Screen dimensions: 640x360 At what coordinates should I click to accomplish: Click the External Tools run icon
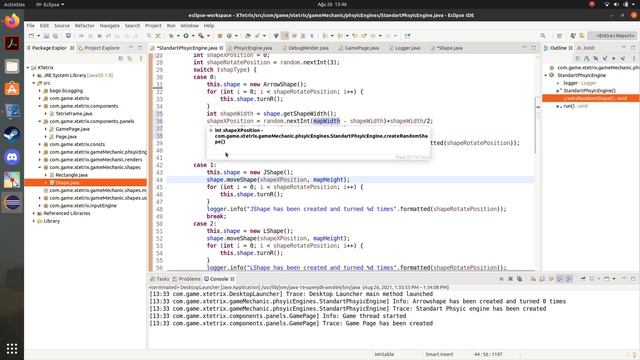click(201, 36)
